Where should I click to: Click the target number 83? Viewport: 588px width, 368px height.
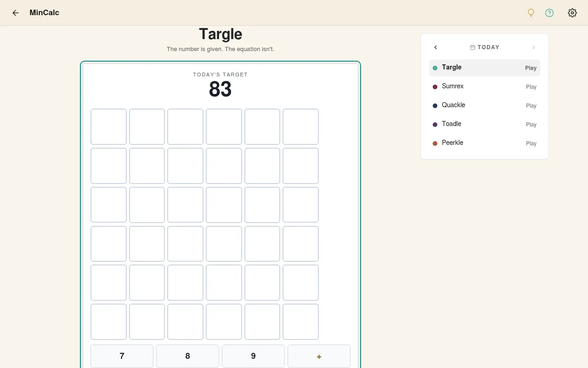220,89
